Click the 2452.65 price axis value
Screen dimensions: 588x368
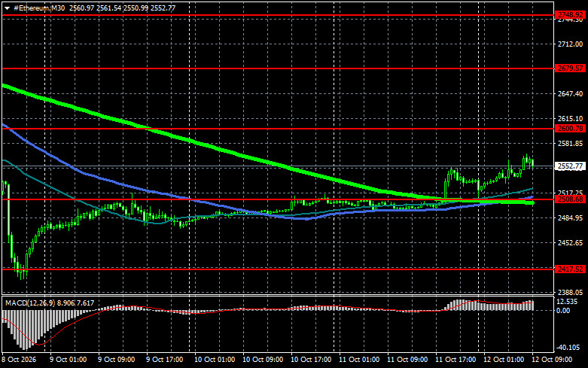click(571, 243)
